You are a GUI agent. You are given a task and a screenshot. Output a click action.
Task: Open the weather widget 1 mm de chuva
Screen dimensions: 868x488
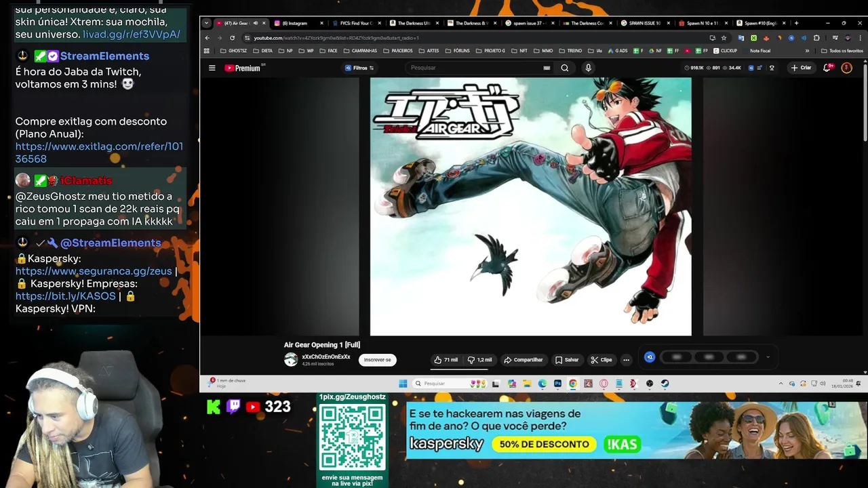[227, 383]
